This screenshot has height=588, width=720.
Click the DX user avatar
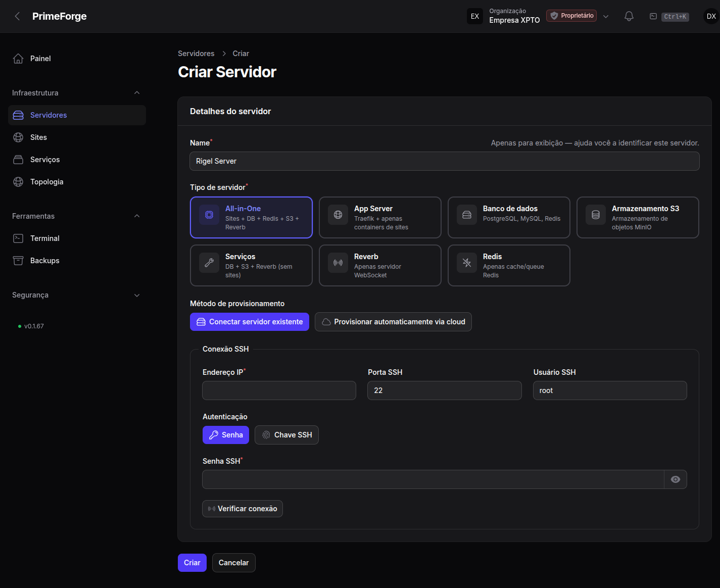pos(711,16)
